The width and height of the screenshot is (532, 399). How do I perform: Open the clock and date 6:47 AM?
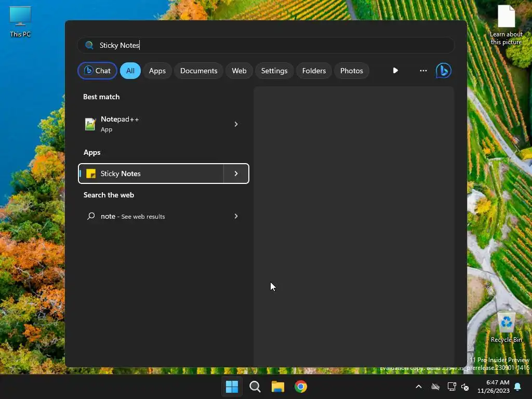click(x=494, y=387)
